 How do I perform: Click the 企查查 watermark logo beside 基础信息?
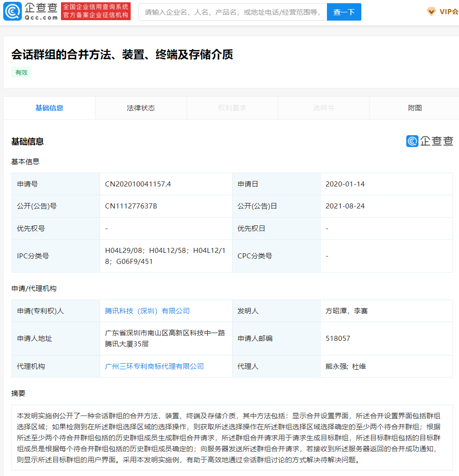point(429,141)
